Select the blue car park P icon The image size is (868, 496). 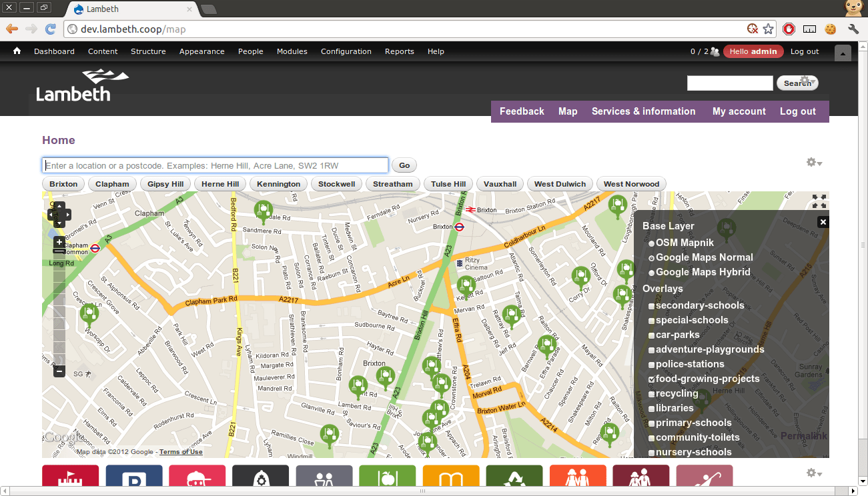[133, 477]
